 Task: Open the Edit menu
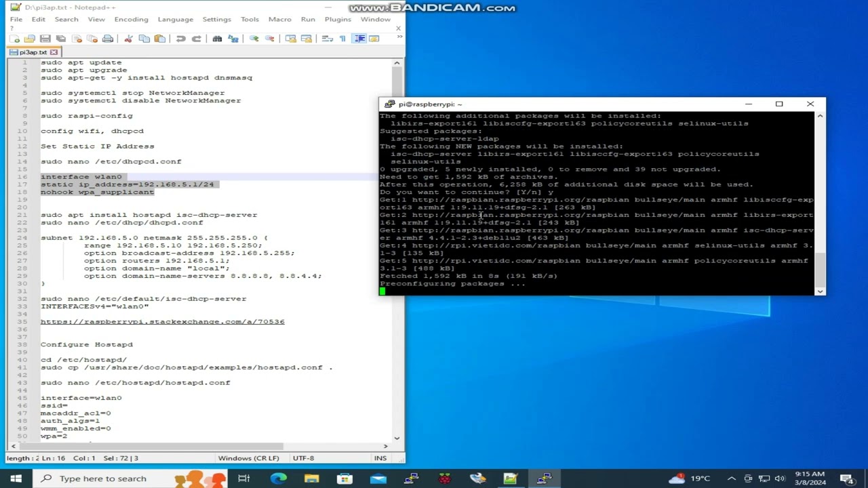coord(38,19)
